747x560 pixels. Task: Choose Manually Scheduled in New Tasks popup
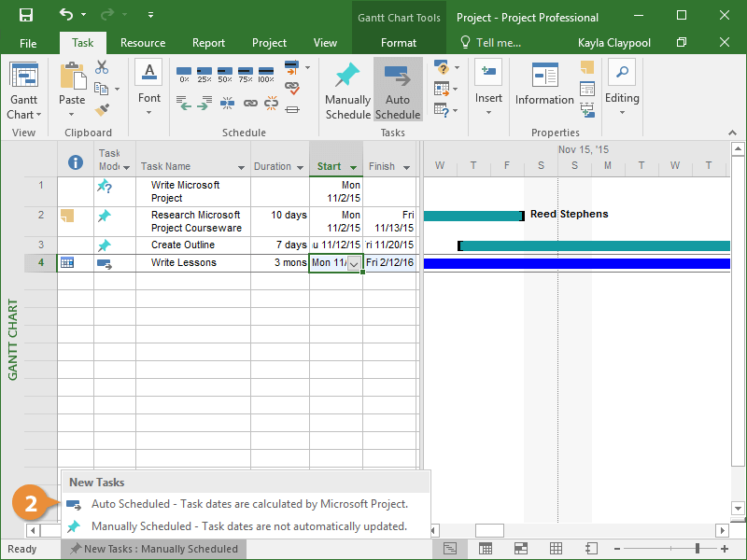pos(248,526)
